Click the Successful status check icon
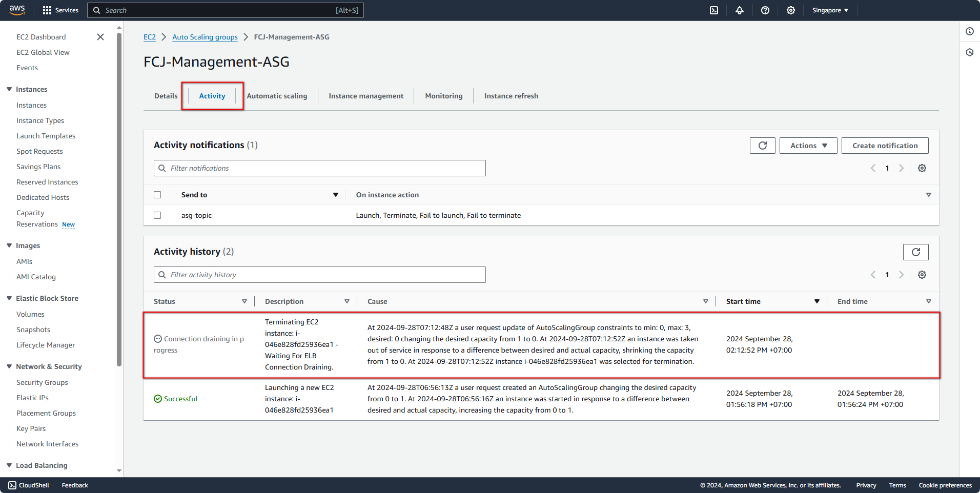 click(158, 399)
